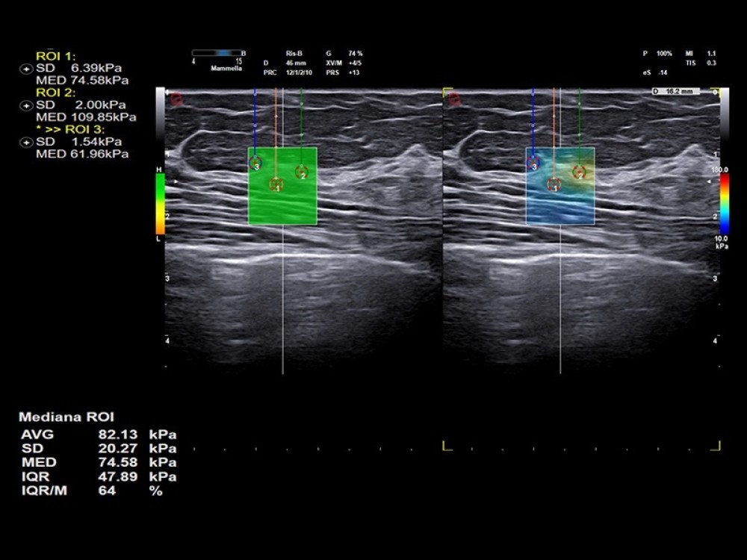
Task: Select ROI marker 1 in green quality map
Action: click(x=276, y=184)
